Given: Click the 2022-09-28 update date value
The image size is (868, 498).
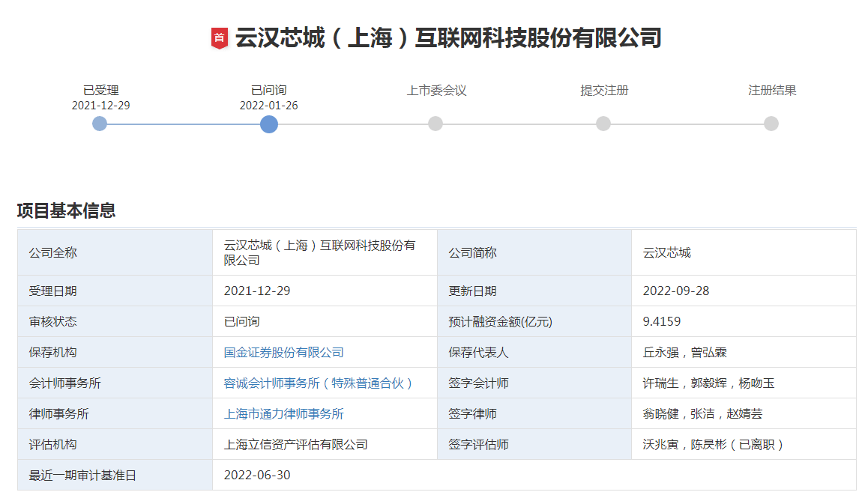Looking at the screenshot, I should [676, 291].
